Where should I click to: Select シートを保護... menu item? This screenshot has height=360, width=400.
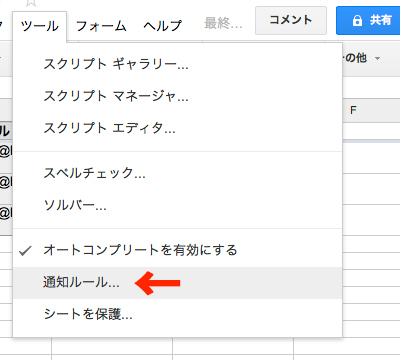tap(177, 314)
